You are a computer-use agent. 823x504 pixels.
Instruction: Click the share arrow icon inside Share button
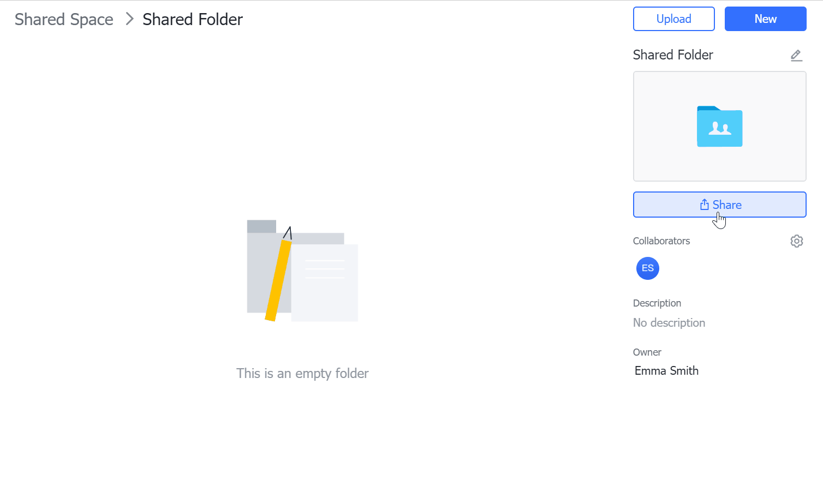pos(705,205)
